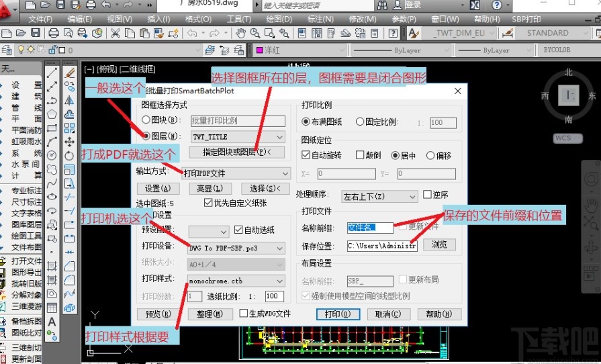601x364 pixels.
Task: Select the 布满图纸 radio button
Action: click(306, 122)
